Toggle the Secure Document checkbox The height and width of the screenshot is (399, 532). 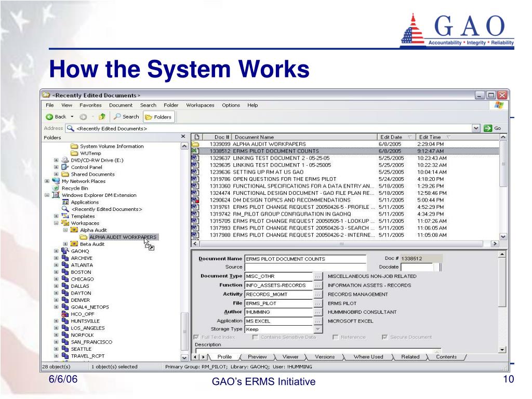(x=385, y=337)
